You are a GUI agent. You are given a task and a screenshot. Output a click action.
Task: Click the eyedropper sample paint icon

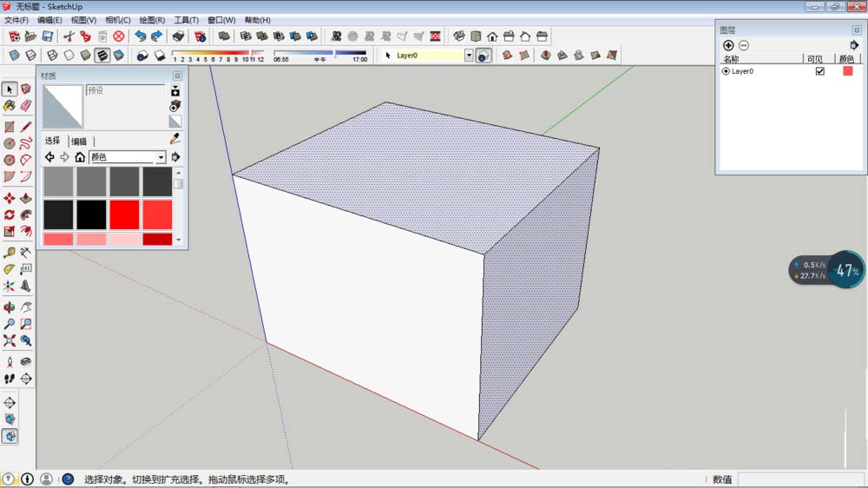(x=174, y=139)
